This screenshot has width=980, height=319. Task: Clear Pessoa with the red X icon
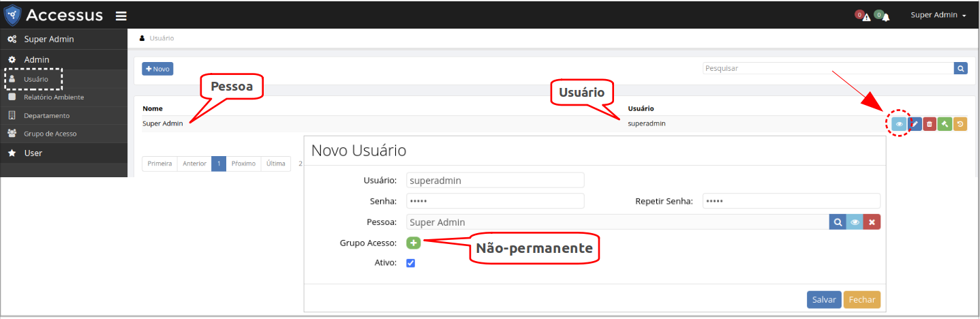[x=872, y=222]
